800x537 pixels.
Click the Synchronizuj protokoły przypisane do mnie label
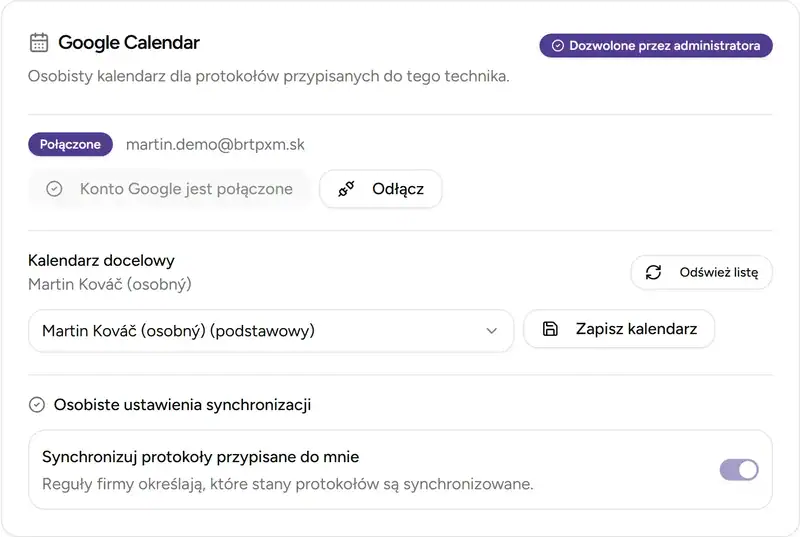[x=201, y=457]
